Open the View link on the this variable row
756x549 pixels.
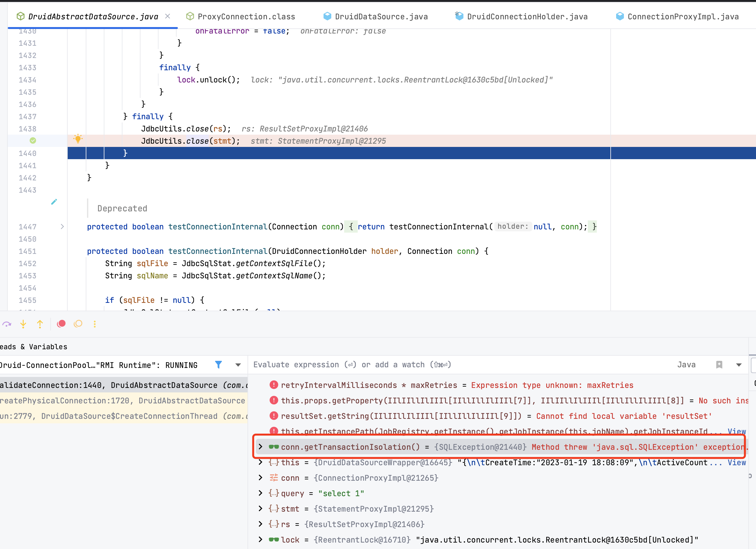[737, 462]
